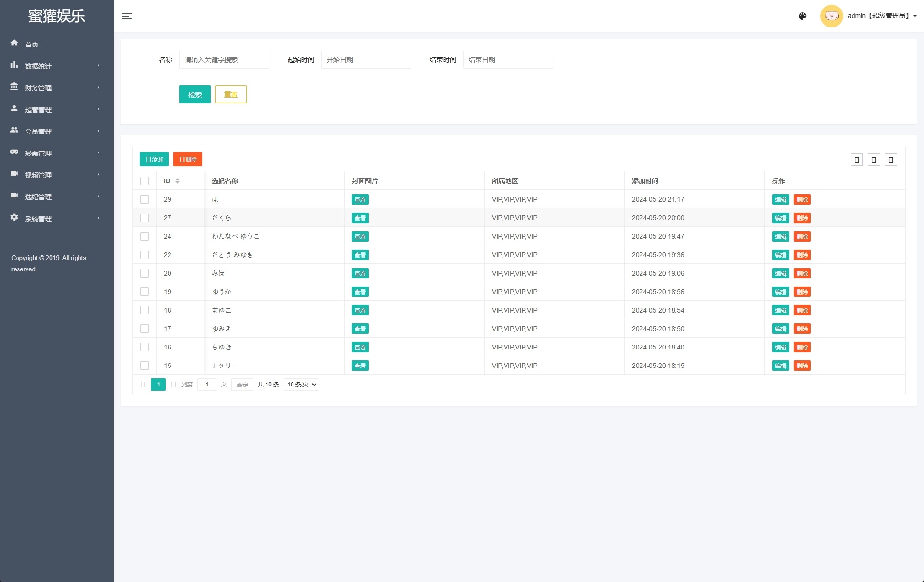This screenshot has height=582, width=924.
Task: Sort the table by ID column arrows
Action: tap(178, 181)
